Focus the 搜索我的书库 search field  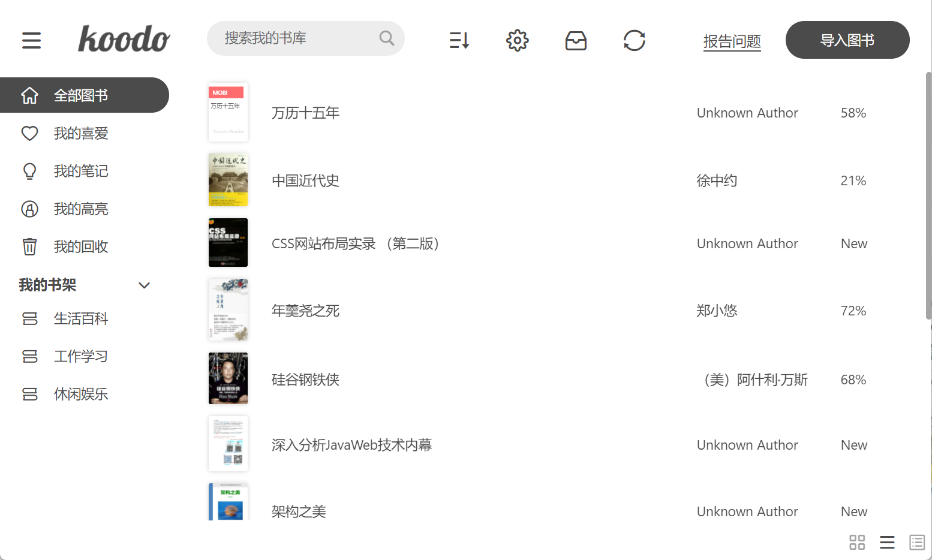(x=306, y=38)
